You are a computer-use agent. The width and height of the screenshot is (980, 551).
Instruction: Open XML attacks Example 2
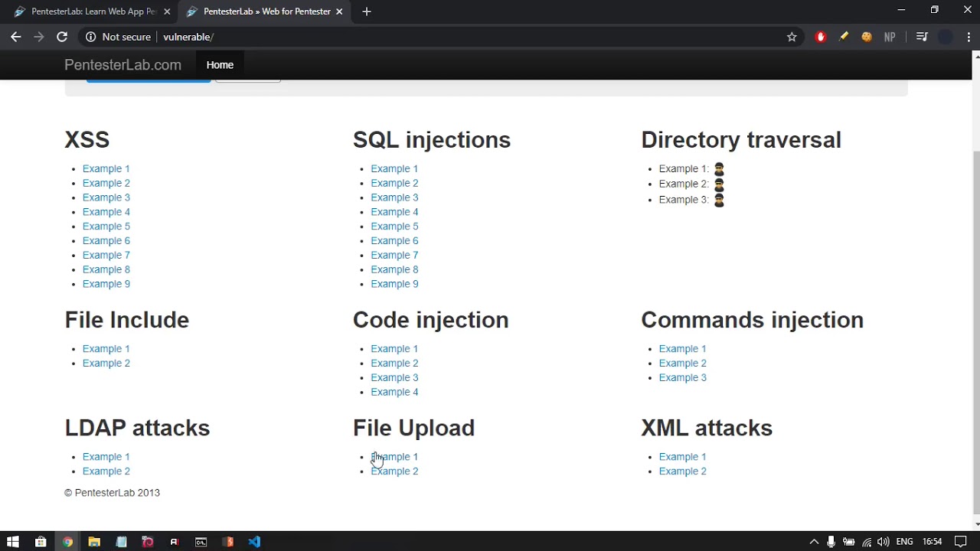click(683, 471)
